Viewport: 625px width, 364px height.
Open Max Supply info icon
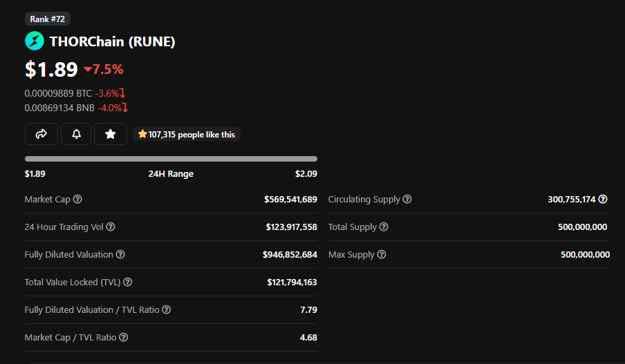(382, 254)
